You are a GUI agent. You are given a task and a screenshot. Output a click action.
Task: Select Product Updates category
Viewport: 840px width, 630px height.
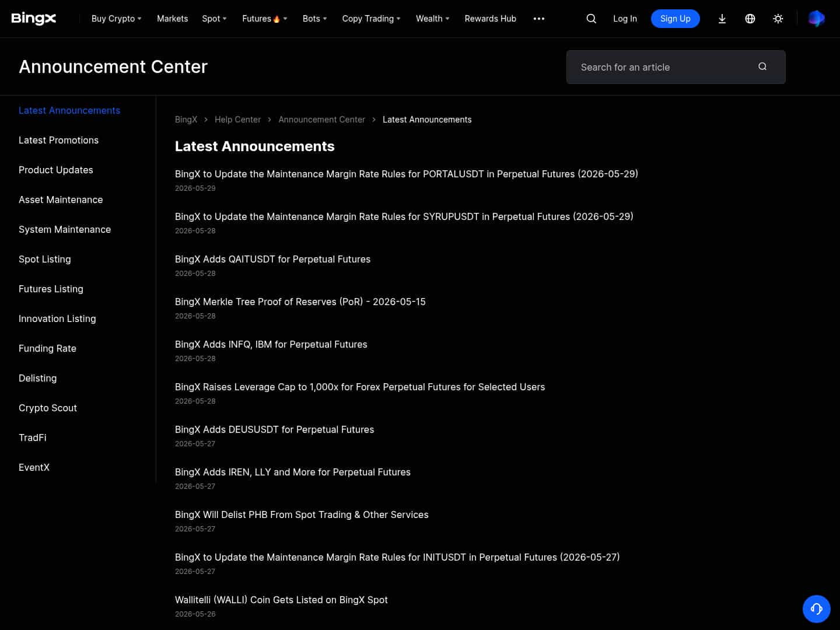point(56,170)
